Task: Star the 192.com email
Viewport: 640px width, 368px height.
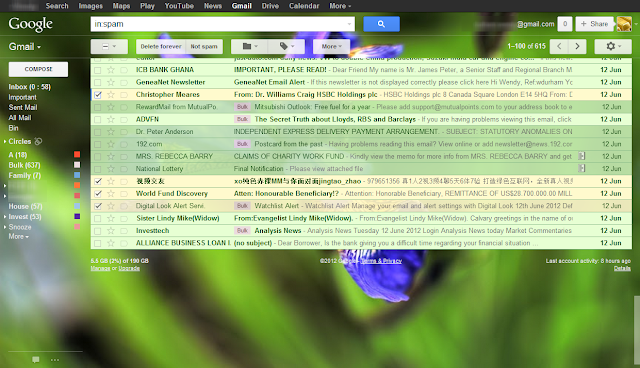Action: coord(111,144)
